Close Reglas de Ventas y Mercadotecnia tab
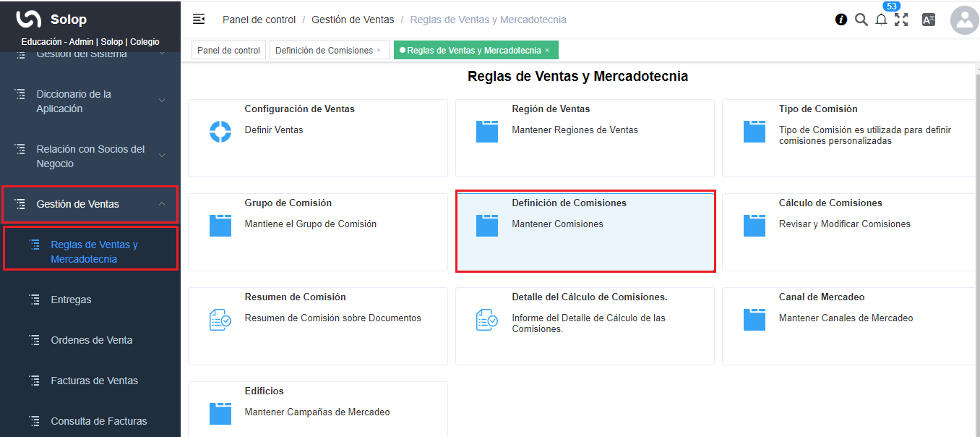 point(547,51)
